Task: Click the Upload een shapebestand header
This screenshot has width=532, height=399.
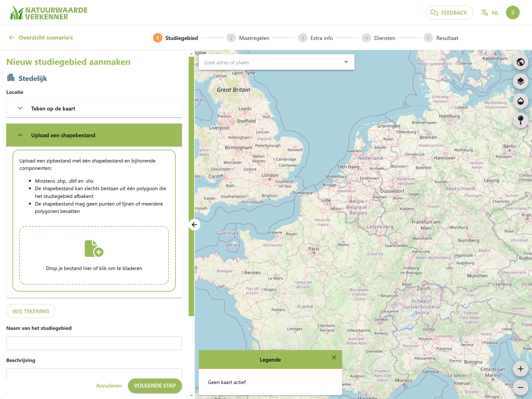Action: [x=94, y=135]
